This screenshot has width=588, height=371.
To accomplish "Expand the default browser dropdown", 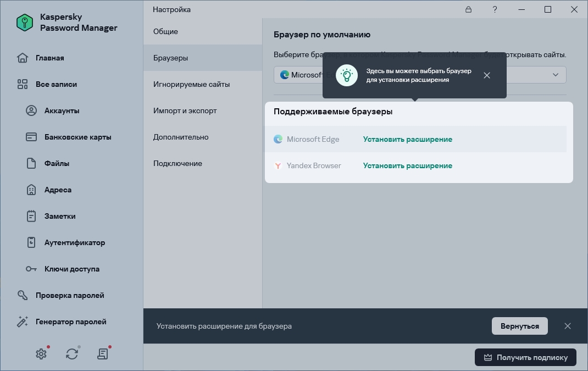I will point(556,75).
